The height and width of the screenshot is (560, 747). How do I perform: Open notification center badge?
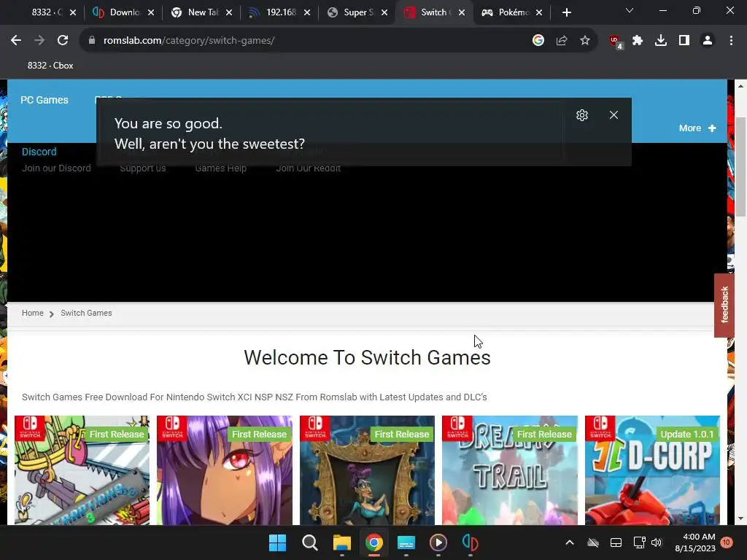726,542
